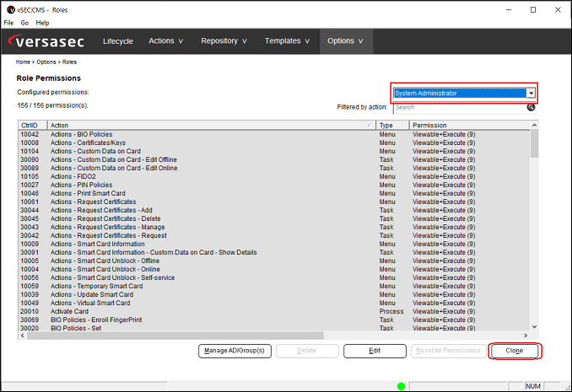The height and width of the screenshot is (392, 572).
Task: Click the Options breadcrumb link
Action: pyautogui.click(x=46, y=62)
